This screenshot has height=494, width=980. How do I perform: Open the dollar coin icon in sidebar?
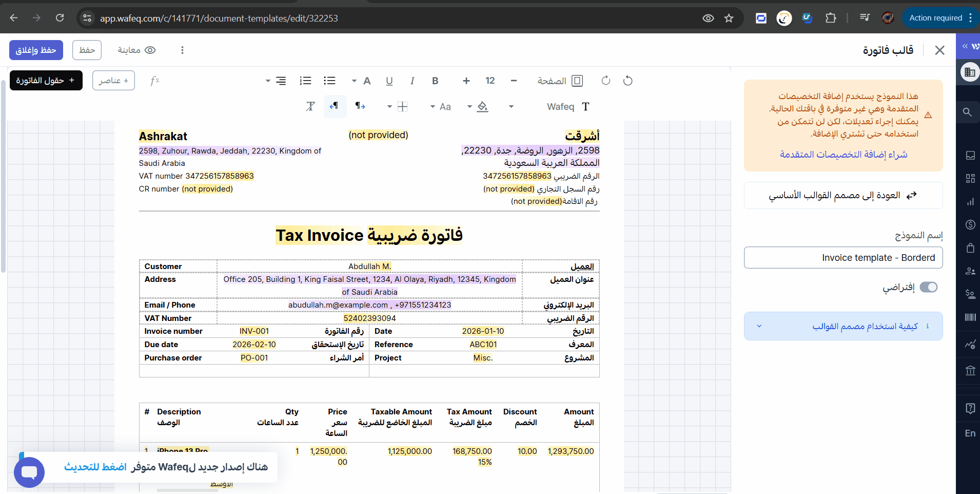[x=970, y=224]
